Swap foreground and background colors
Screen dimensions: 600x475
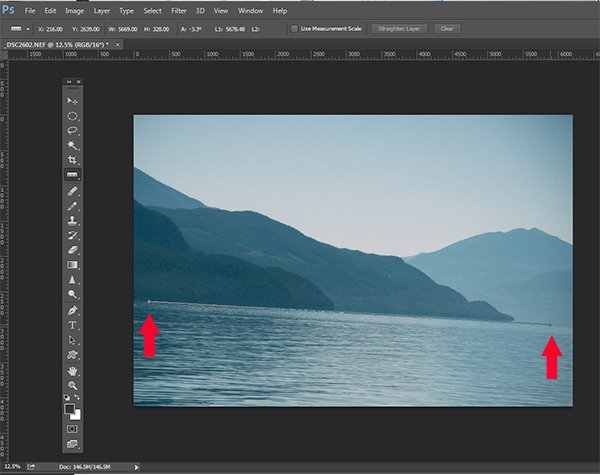[78, 398]
